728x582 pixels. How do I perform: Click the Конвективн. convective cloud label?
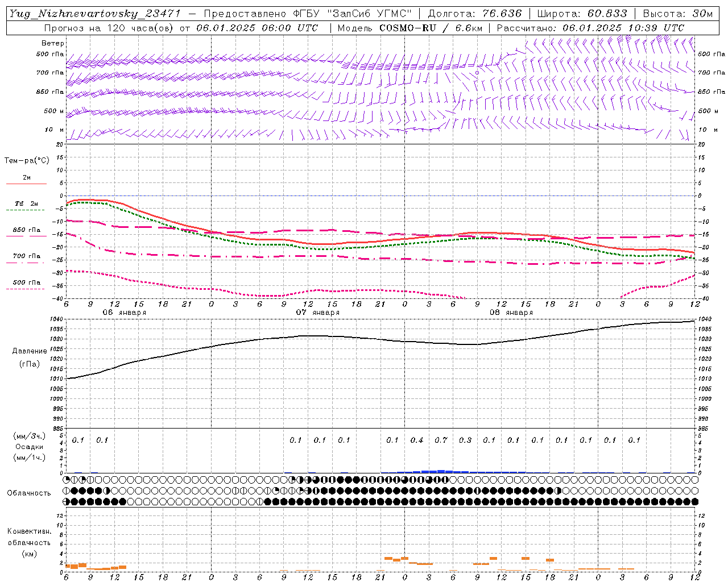[x=29, y=531]
